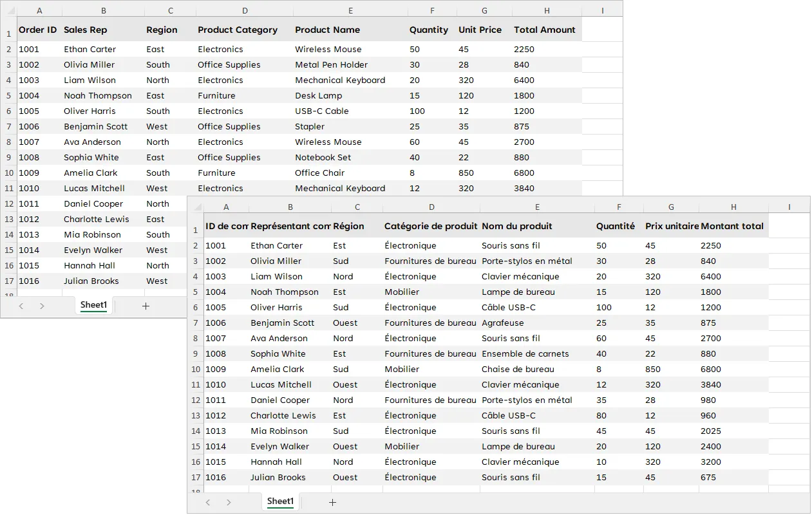Viewport: 812px width, 515px height.
Task: Select row 5 header in the English spreadsheet
Action: pyautogui.click(x=9, y=95)
